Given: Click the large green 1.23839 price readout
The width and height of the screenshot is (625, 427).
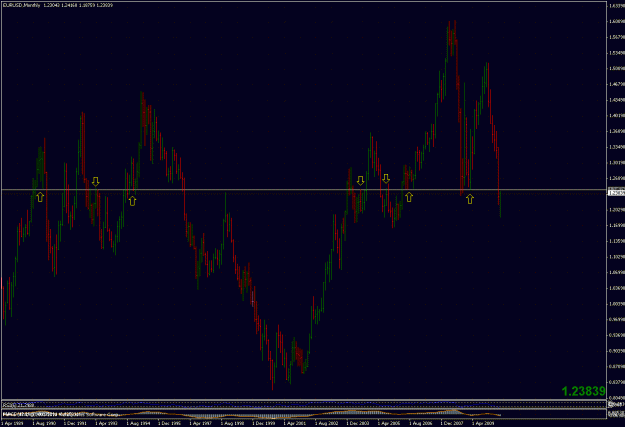Looking at the screenshot, I should tap(584, 391).
